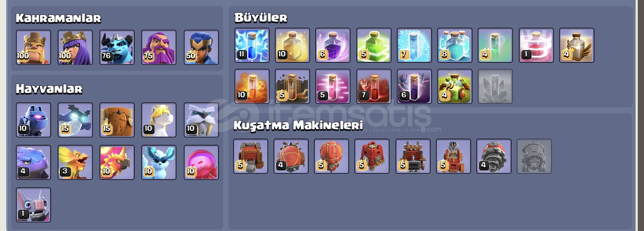Select the Freeze spell level 7

pos(414,45)
